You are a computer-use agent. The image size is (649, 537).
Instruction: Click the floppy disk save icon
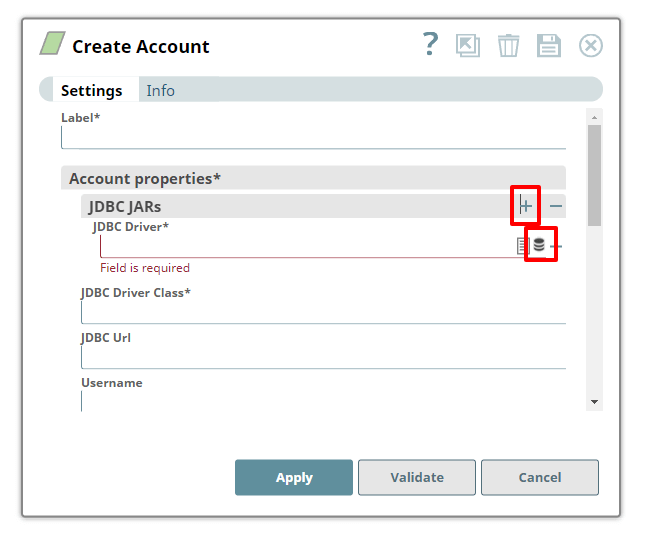pyautogui.click(x=549, y=46)
